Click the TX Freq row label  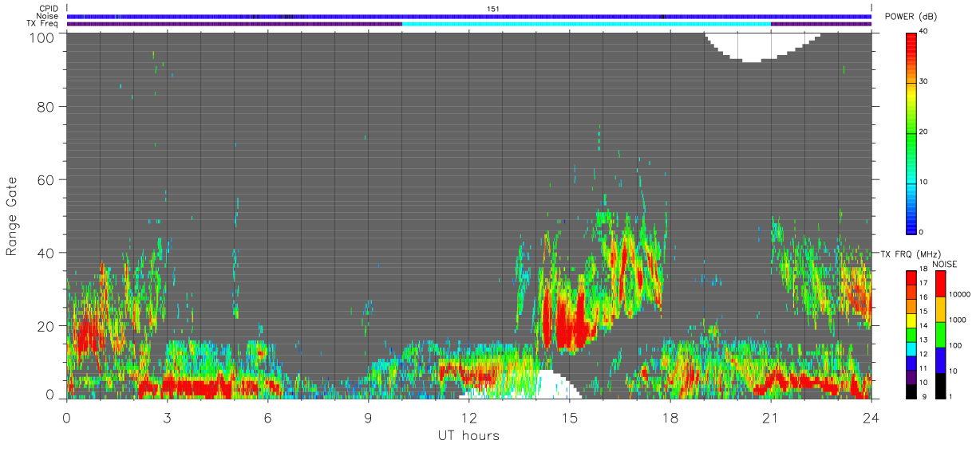42,24
